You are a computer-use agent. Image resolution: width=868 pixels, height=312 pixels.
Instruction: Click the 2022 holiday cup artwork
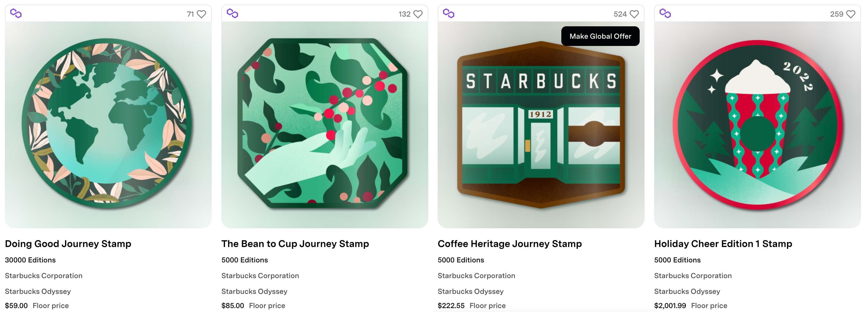pyautogui.click(x=758, y=125)
